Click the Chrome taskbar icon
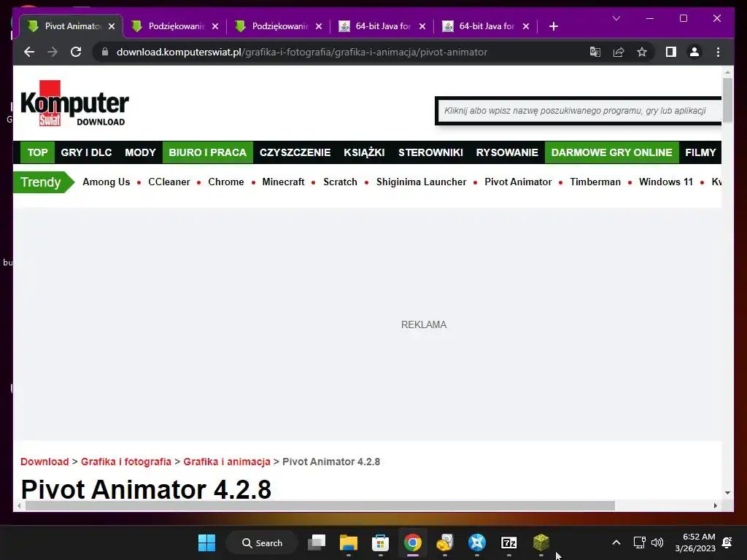Image resolution: width=747 pixels, height=560 pixels. click(x=413, y=542)
